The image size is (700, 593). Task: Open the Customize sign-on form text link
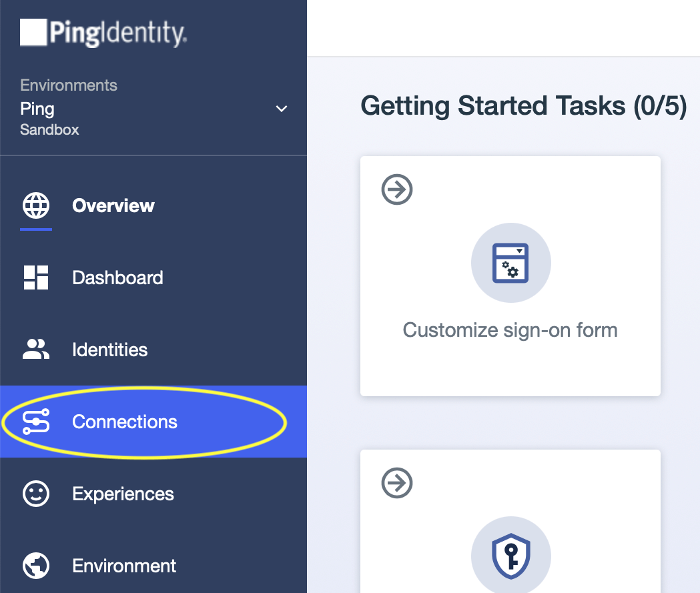(x=510, y=330)
